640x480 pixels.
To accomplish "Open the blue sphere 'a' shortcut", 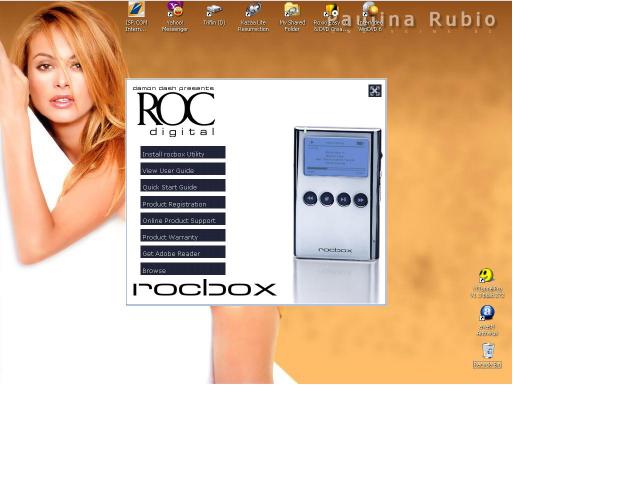I will click(x=487, y=320).
